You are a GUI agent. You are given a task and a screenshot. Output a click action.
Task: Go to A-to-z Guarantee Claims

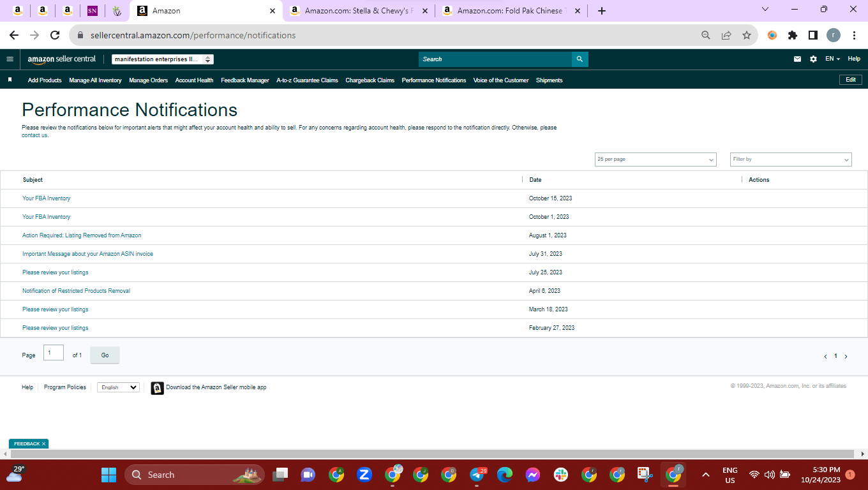[307, 80]
